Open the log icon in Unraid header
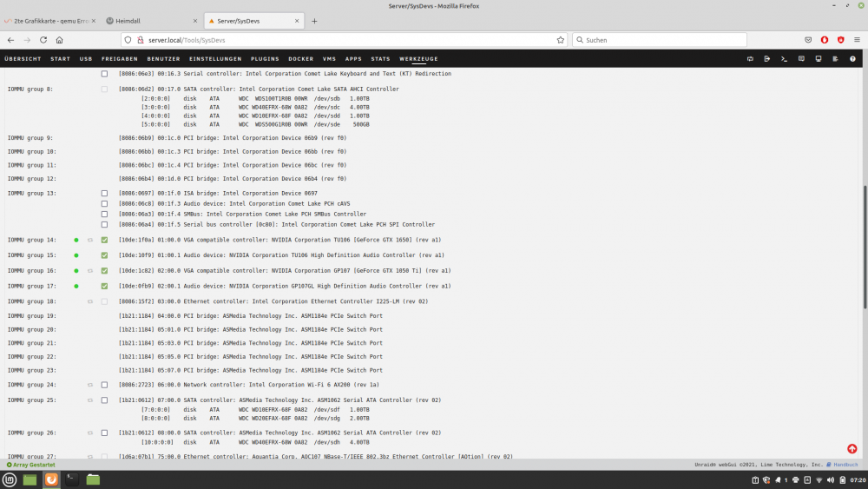The image size is (868, 489). tap(835, 59)
